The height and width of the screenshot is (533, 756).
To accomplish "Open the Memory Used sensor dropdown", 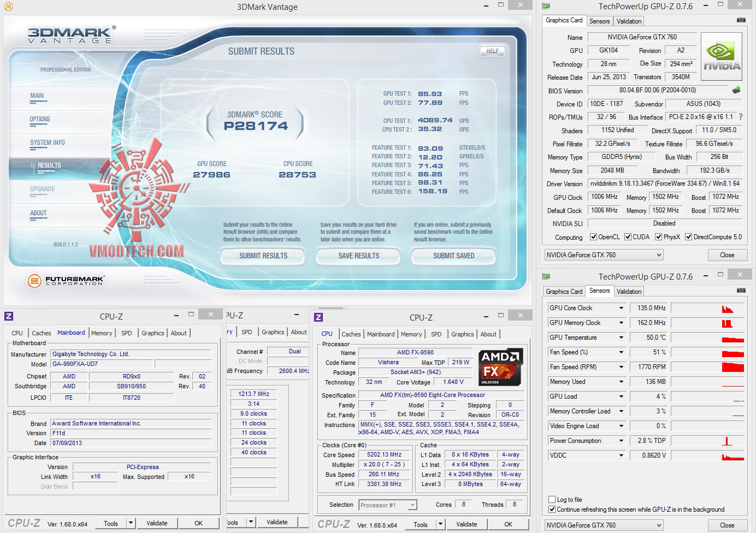I will pyautogui.click(x=621, y=382).
